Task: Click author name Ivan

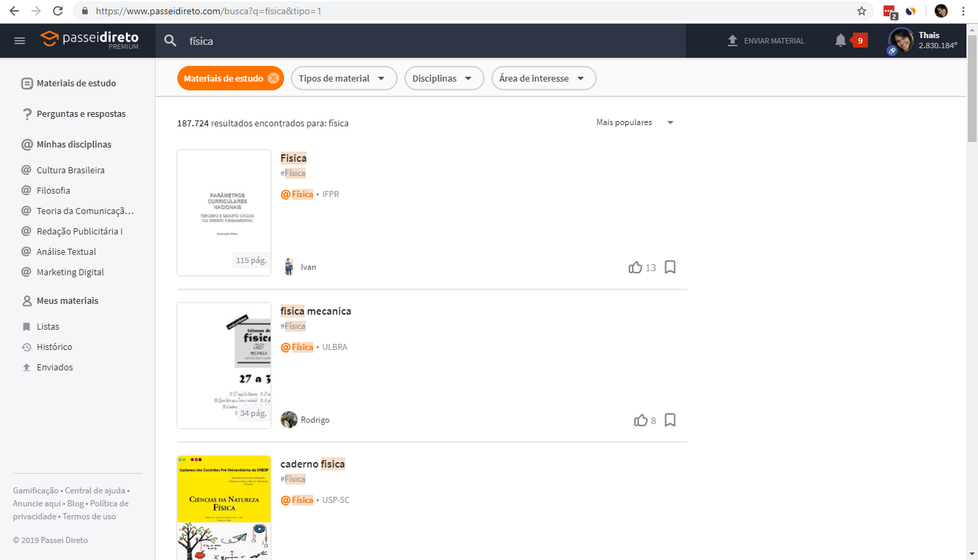Action: [x=309, y=267]
